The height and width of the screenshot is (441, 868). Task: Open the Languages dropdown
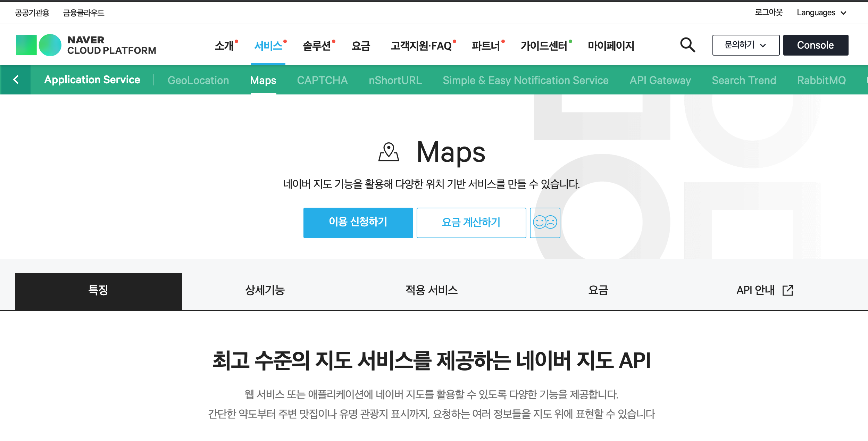pos(821,13)
